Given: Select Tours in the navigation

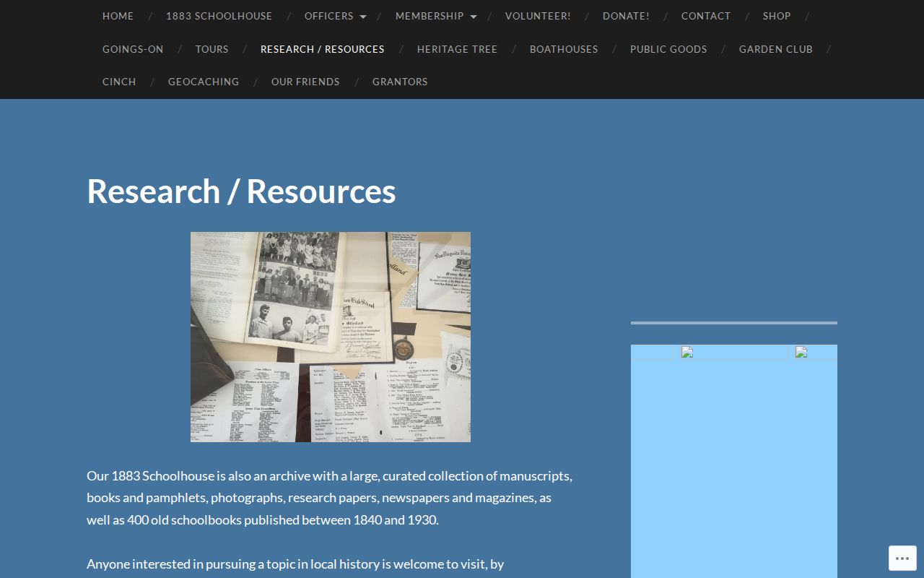Looking at the screenshot, I should pos(212,49).
